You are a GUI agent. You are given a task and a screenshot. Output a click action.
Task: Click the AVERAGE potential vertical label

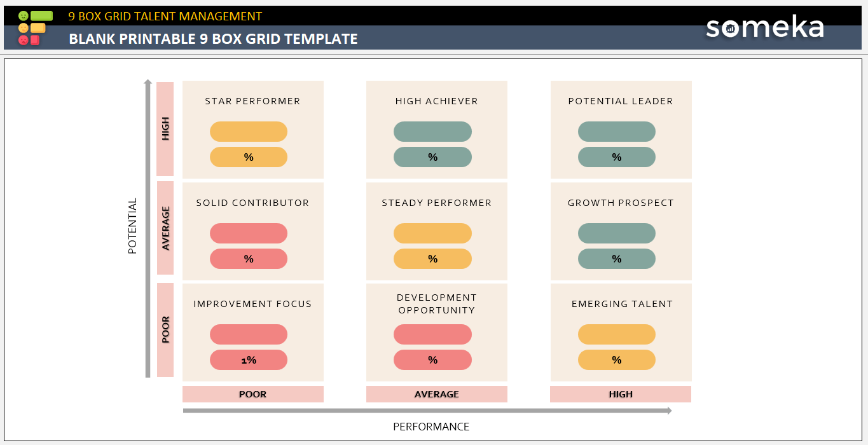tap(165, 228)
